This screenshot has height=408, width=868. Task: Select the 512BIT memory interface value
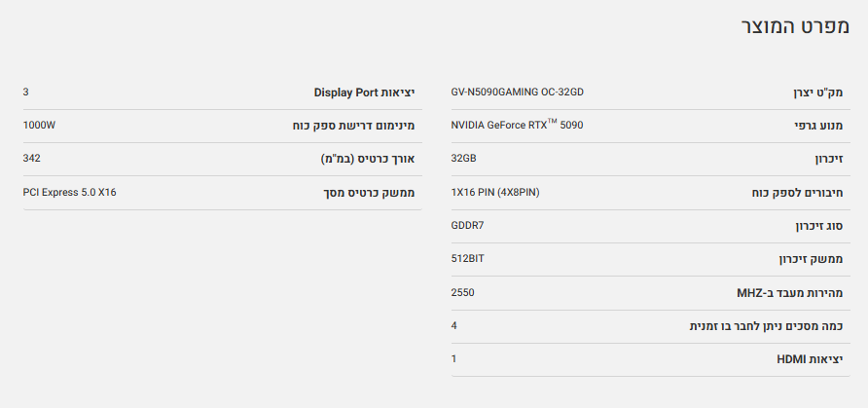click(467, 258)
